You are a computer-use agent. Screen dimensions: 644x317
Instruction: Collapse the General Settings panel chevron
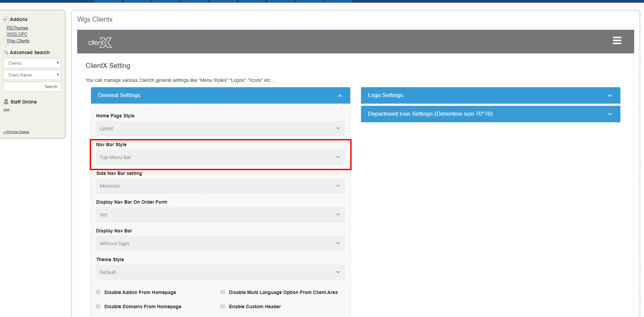[339, 96]
